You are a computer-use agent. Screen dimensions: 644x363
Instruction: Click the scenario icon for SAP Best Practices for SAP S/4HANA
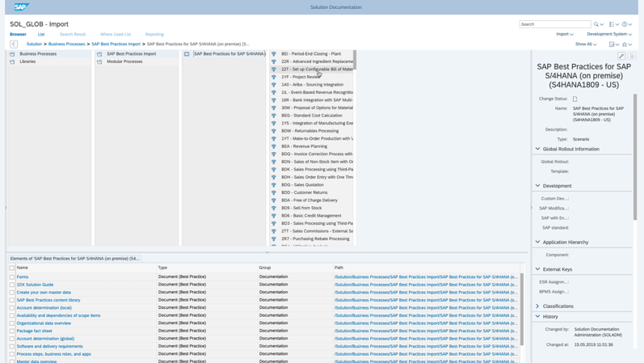pos(187,54)
